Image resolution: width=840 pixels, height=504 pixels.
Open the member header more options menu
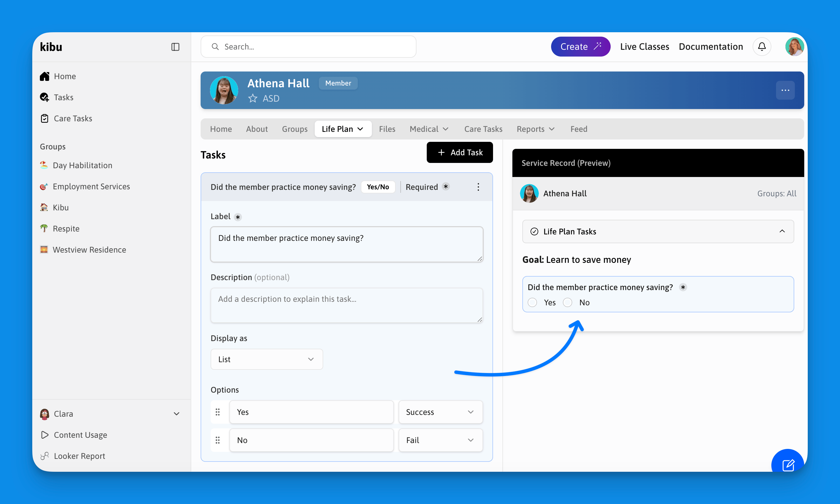[785, 90]
